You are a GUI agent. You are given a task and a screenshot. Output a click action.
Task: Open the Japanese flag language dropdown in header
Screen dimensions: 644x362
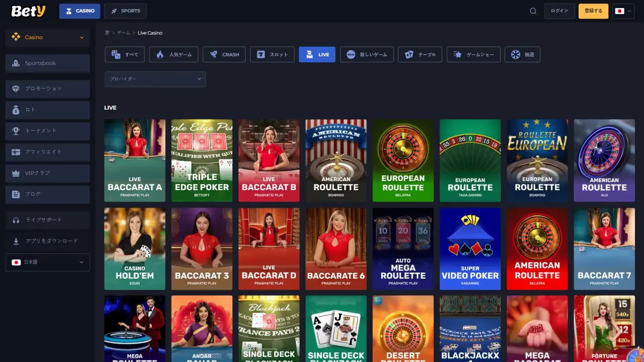coord(623,11)
